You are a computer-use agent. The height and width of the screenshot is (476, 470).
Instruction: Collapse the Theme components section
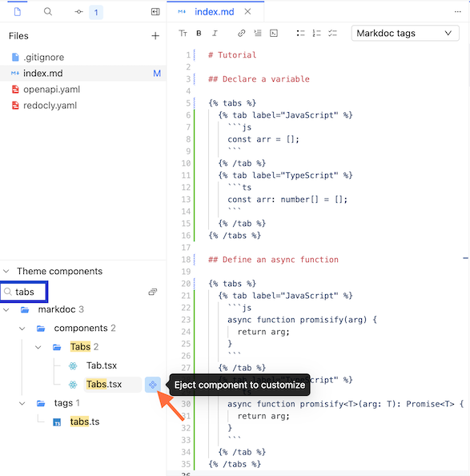click(x=6, y=271)
